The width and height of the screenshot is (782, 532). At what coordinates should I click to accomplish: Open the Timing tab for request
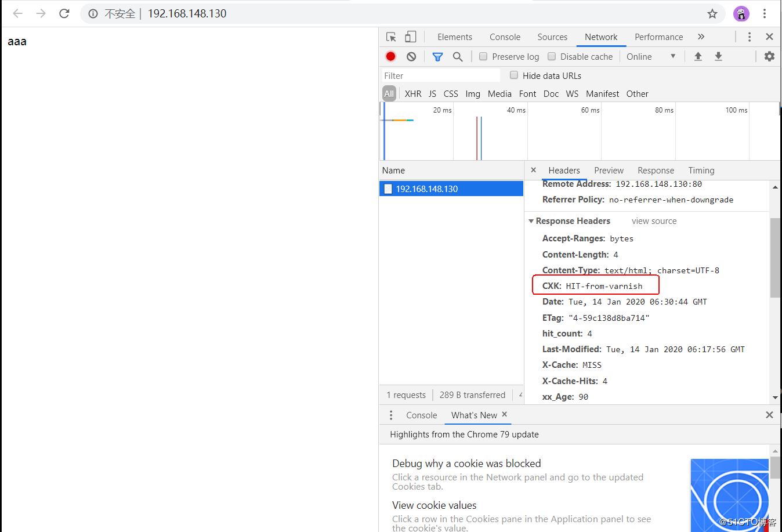[x=701, y=171]
